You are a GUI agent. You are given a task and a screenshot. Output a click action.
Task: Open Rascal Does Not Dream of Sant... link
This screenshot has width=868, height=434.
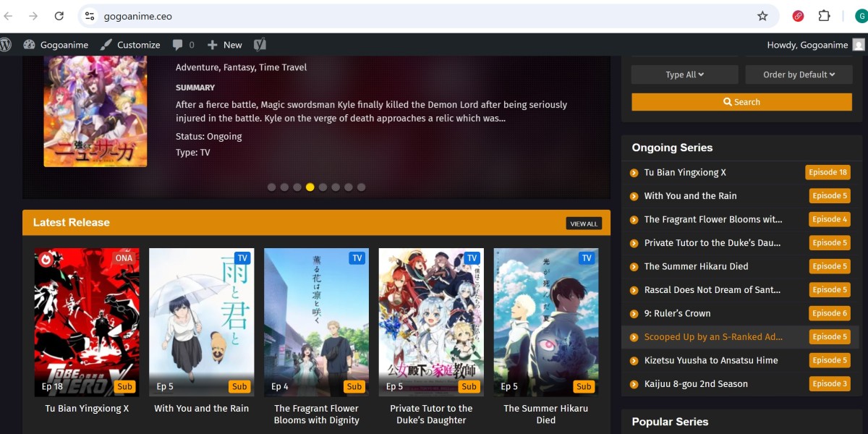coord(712,290)
